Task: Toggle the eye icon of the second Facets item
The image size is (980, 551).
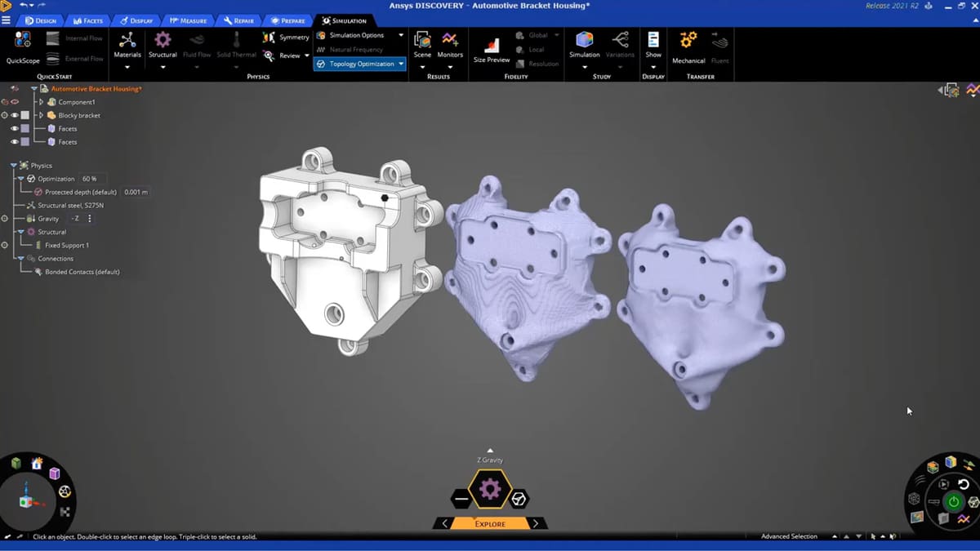Action: [x=15, y=141]
